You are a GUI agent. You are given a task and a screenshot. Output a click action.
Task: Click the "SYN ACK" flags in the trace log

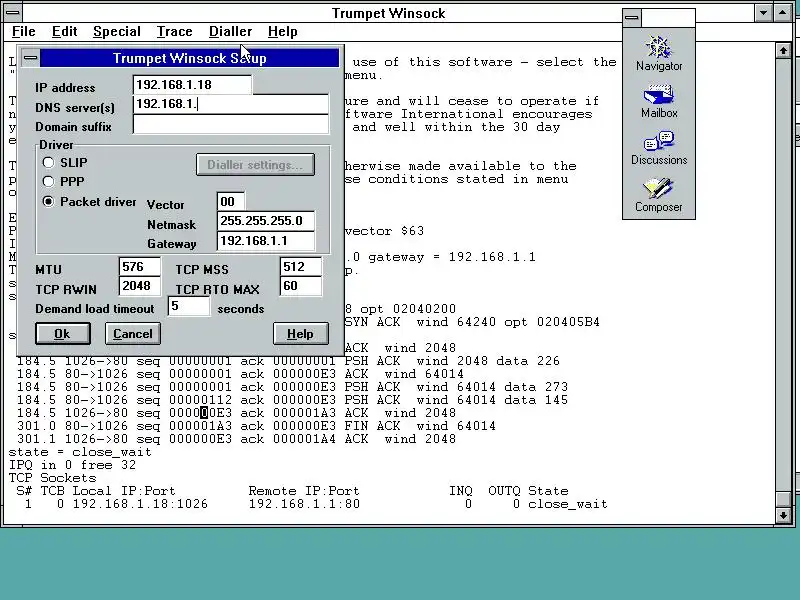point(372,322)
